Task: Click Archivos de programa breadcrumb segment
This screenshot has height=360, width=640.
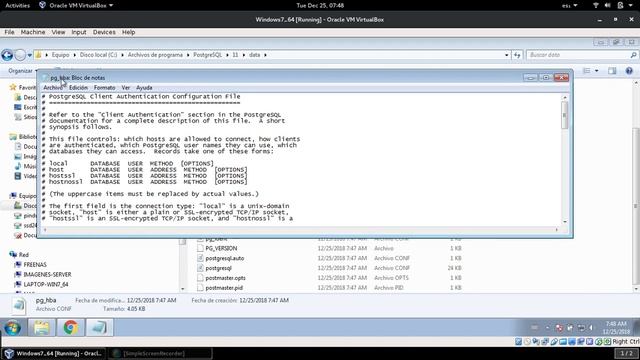Action: 155,55
